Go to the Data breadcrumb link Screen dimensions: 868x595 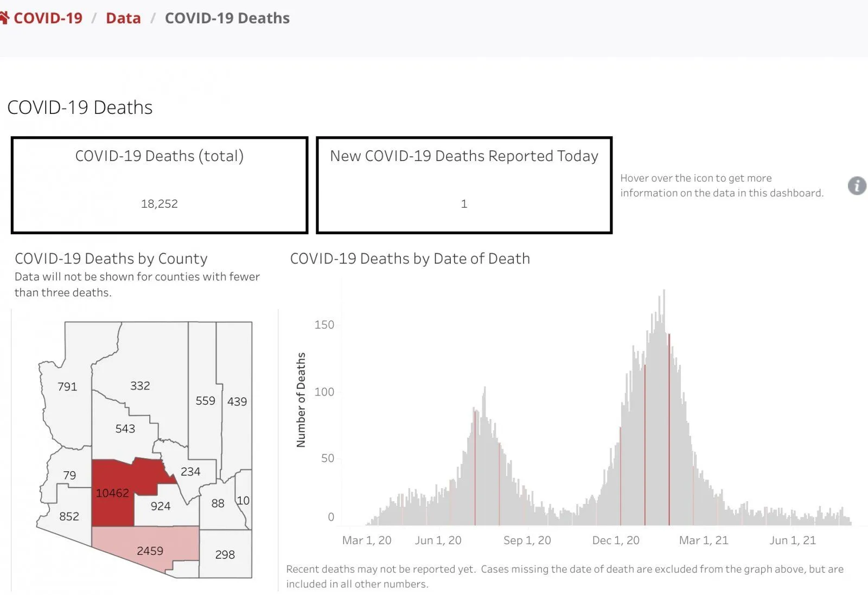click(123, 18)
